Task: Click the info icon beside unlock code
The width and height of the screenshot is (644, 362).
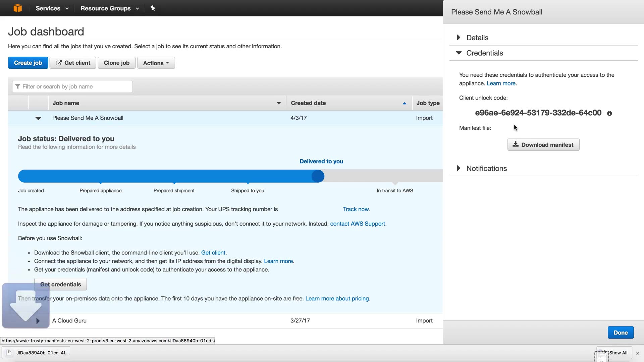Action: pos(609,113)
